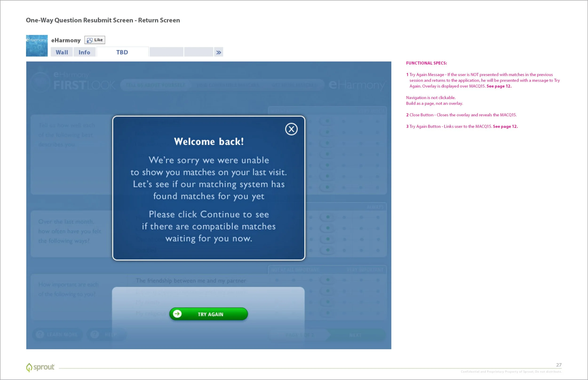
Task: Switch to the Wall tab
Action: pyautogui.click(x=62, y=52)
